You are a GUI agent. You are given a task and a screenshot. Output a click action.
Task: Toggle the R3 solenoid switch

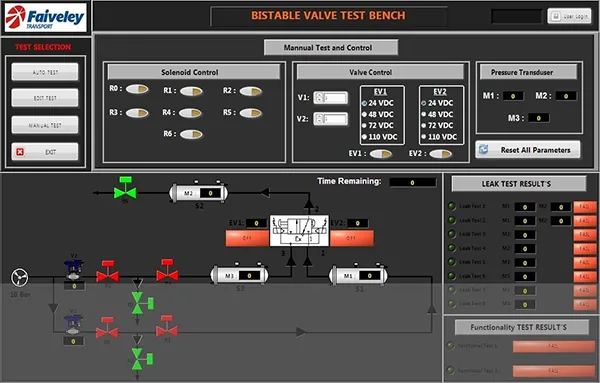137,113
